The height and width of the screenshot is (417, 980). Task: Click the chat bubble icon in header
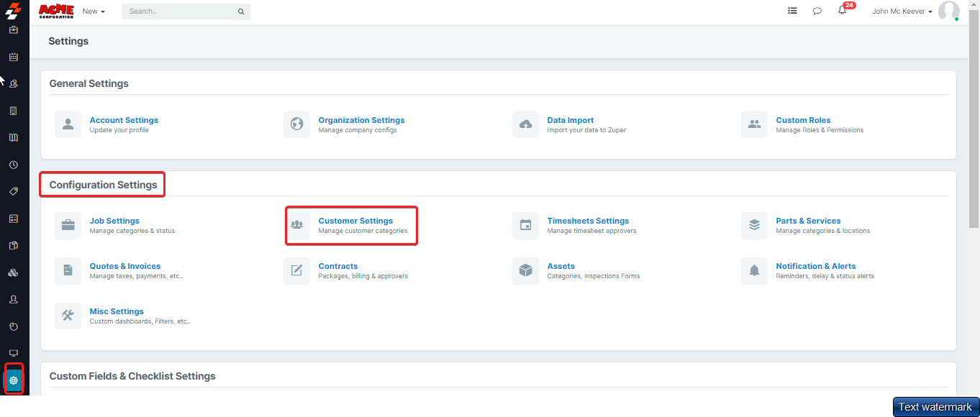[817, 12]
